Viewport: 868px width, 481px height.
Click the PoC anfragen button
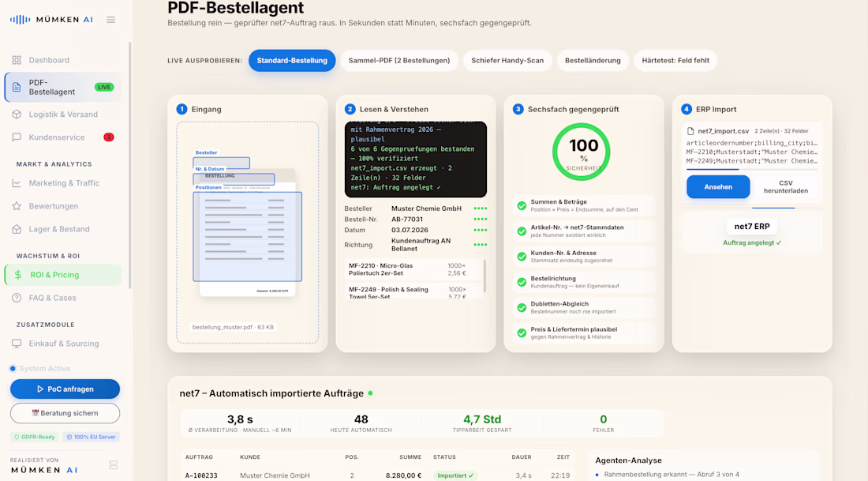click(x=65, y=389)
